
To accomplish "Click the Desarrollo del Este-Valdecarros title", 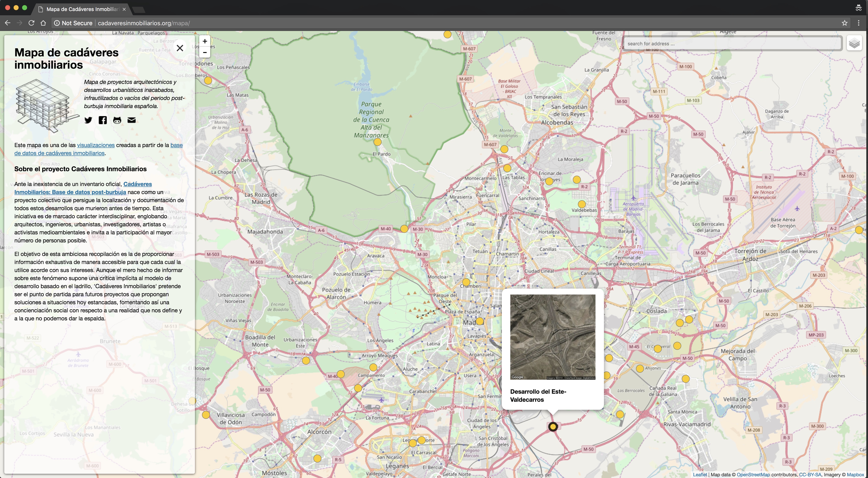I will click(538, 395).
